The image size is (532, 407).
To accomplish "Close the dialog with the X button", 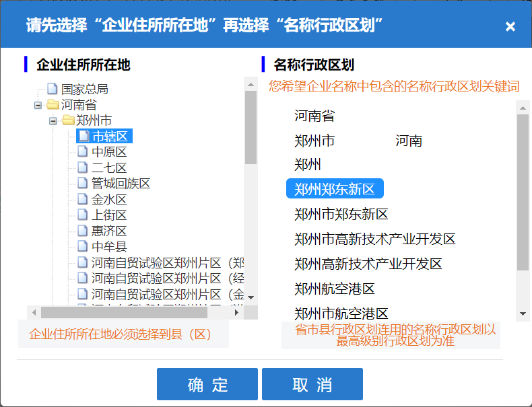I will point(510,26).
